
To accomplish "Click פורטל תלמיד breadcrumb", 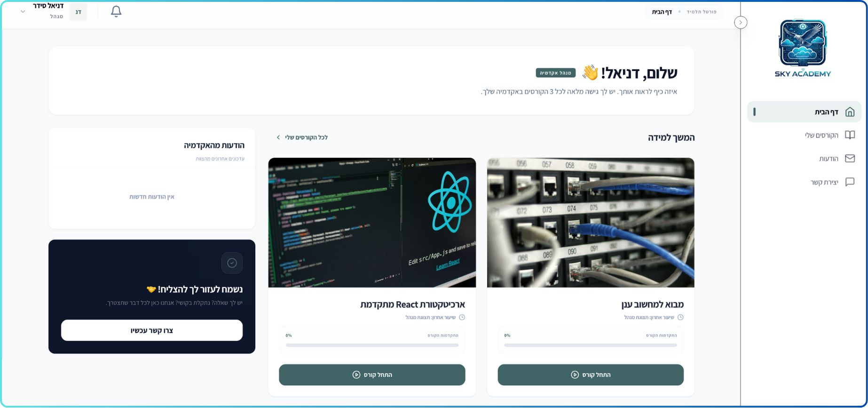I will click(x=701, y=12).
